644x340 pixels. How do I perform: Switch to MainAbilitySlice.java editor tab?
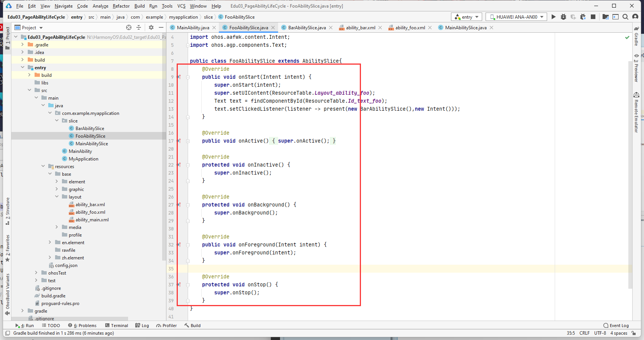[465, 28]
